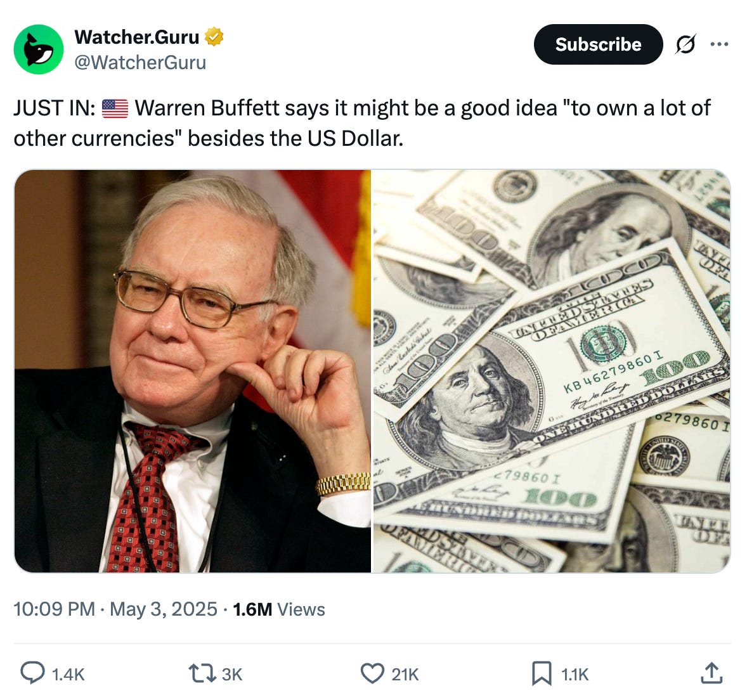
Task: Open the @WatcherGuru handle link
Action: pyautogui.click(x=140, y=62)
